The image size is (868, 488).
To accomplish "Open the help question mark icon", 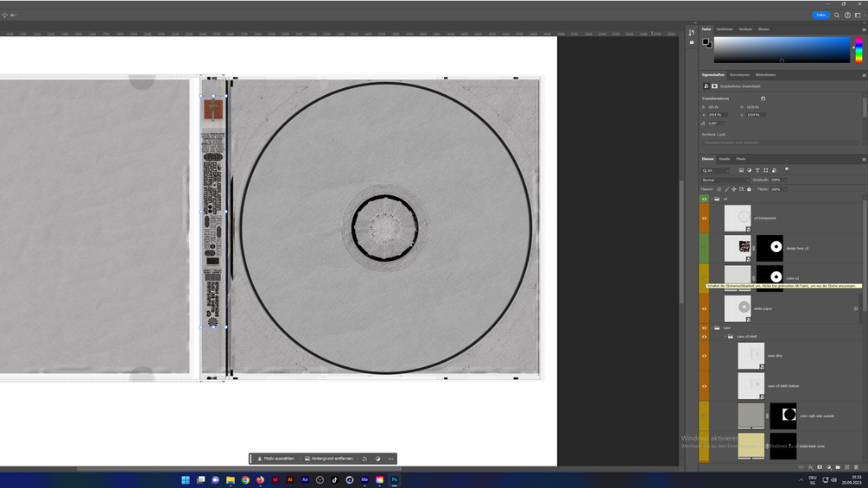I will click(847, 16).
